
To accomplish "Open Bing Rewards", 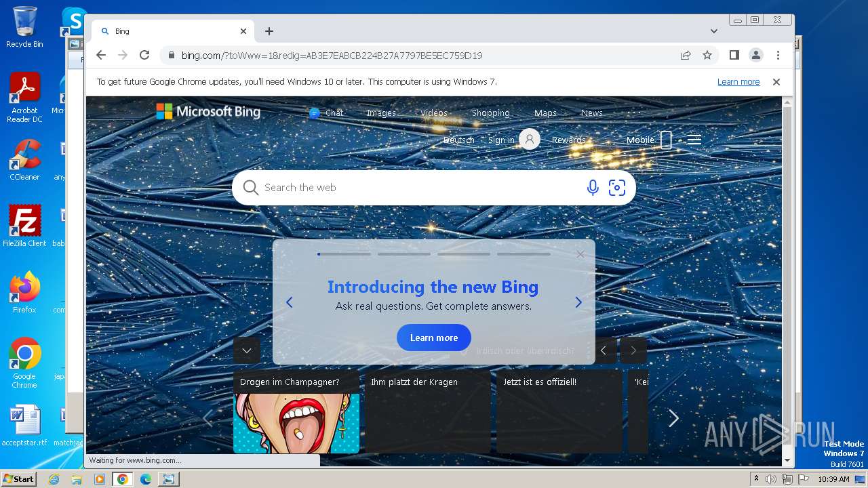I will click(568, 140).
